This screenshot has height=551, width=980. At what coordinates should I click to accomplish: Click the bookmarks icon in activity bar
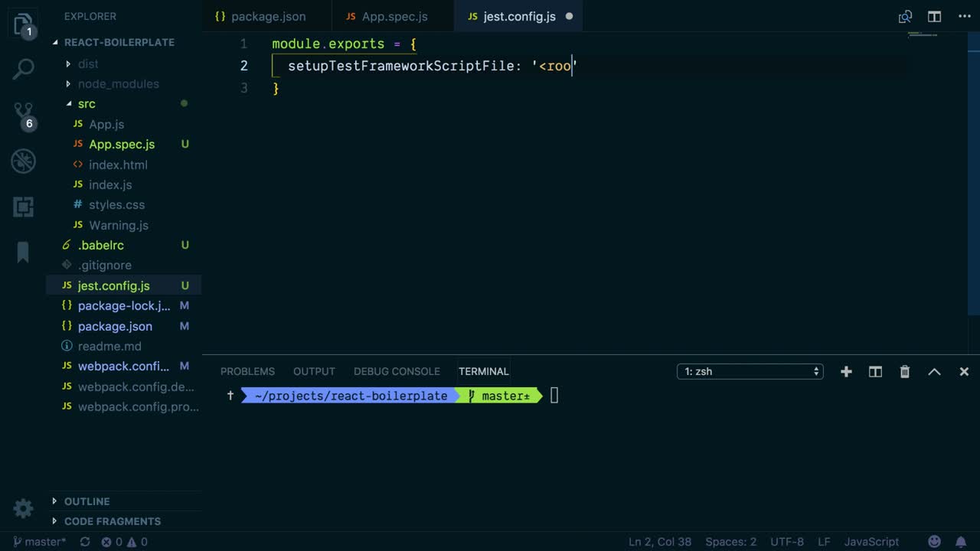[23, 253]
